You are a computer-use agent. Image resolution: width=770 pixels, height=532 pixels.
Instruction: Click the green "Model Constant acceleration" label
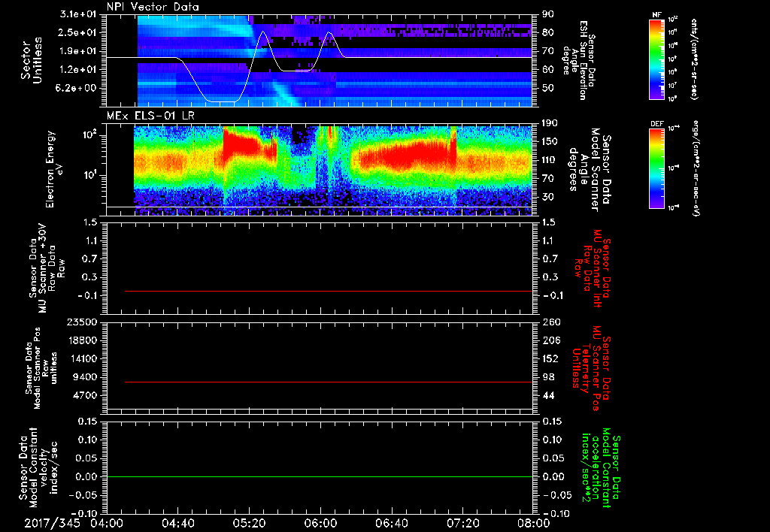601,468
